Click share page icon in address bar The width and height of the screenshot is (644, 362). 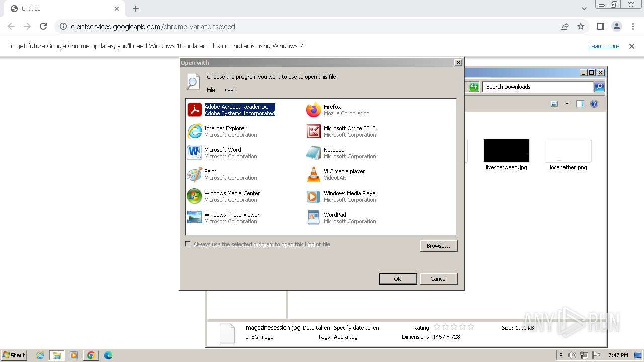click(565, 26)
